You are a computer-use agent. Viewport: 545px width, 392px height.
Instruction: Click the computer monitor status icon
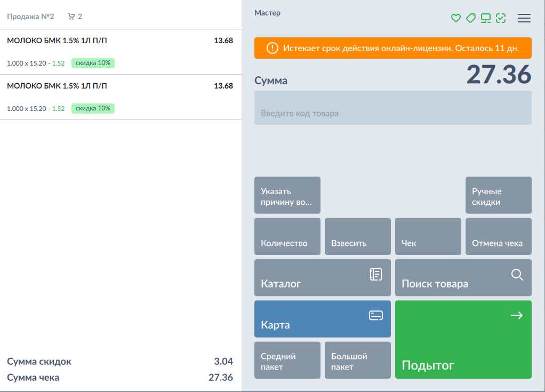point(485,18)
